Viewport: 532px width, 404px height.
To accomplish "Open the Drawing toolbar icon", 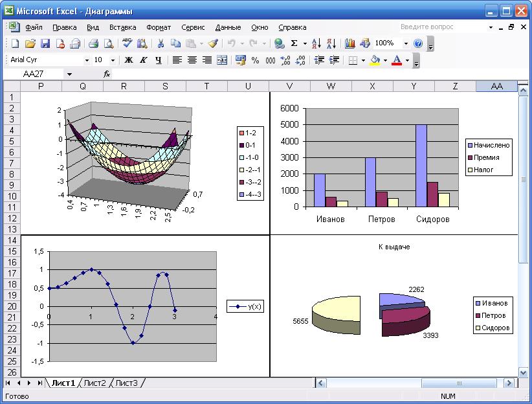I will point(365,43).
